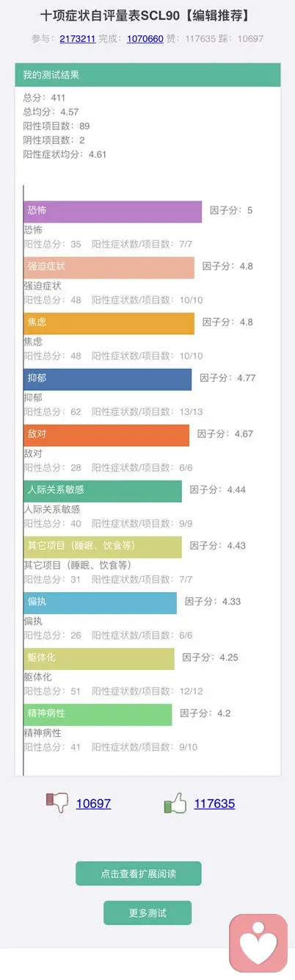Click the 点击查看扩展阅读 button
Viewport: 295px width, 980px height.
[138, 873]
